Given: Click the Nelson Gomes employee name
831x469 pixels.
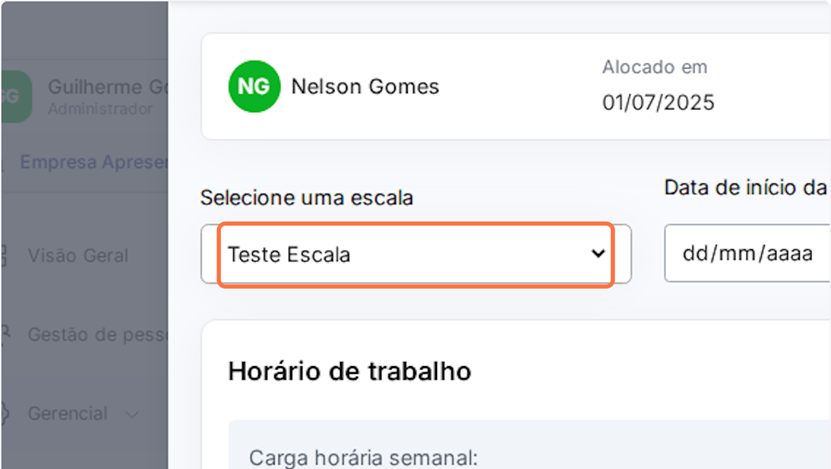Looking at the screenshot, I should 365,87.
